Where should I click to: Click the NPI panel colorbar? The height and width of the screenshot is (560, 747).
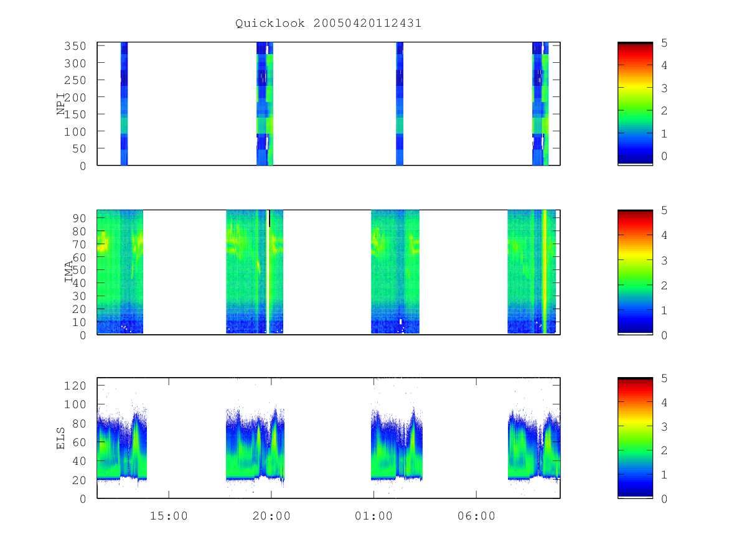[x=635, y=103]
